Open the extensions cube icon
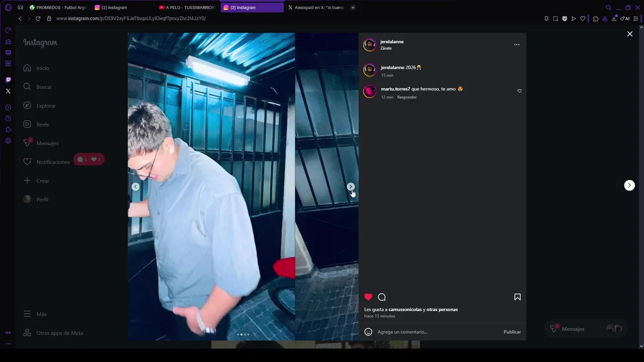Viewport: 644px width, 362px height. pos(596,19)
